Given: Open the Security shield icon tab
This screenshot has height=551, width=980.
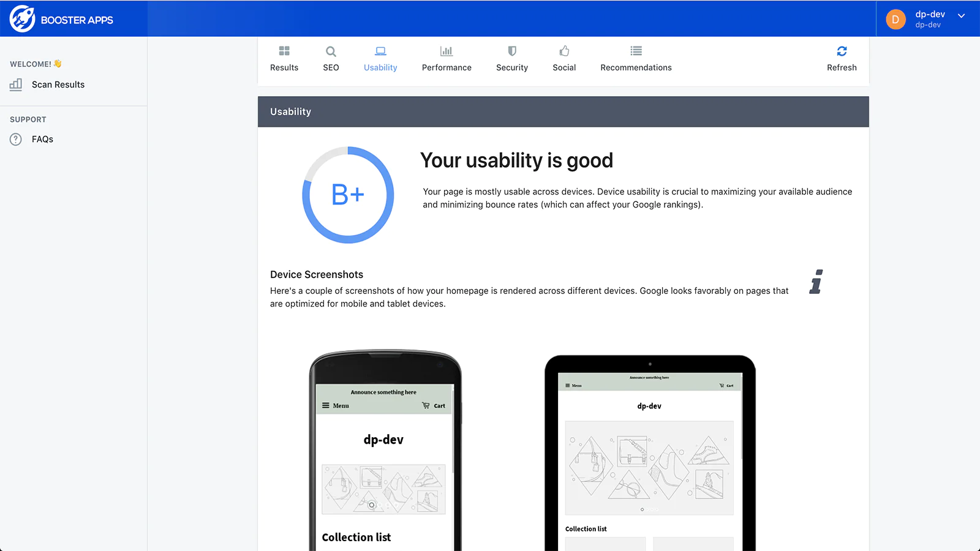Looking at the screenshot, I should [x=512, y=51].
